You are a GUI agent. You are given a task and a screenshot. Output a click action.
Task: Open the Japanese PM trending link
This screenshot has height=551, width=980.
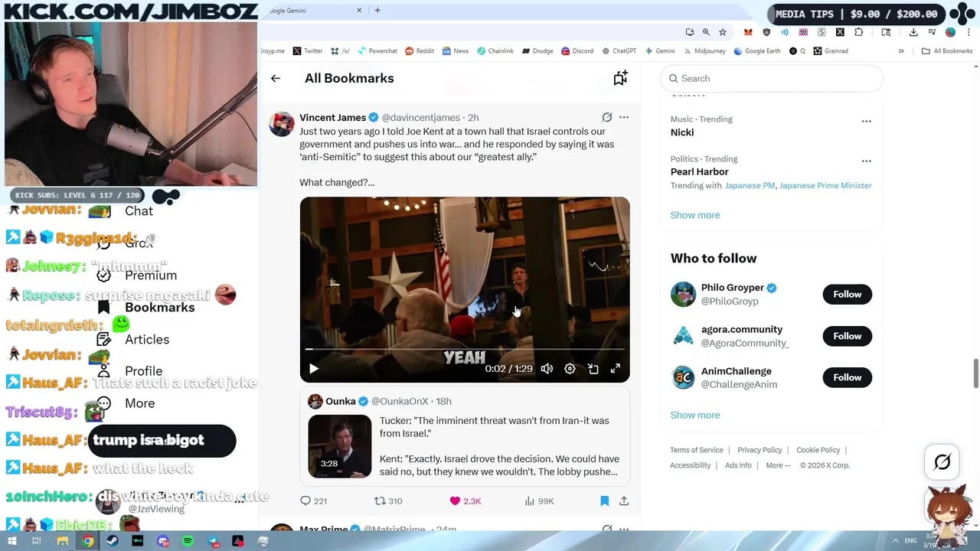(x=750, y=185)
